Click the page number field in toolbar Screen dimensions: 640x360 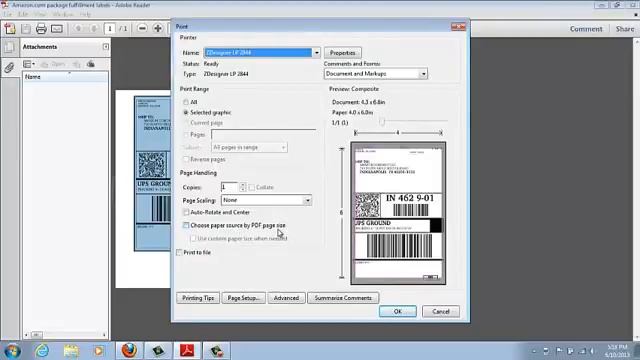coord(109,29)
